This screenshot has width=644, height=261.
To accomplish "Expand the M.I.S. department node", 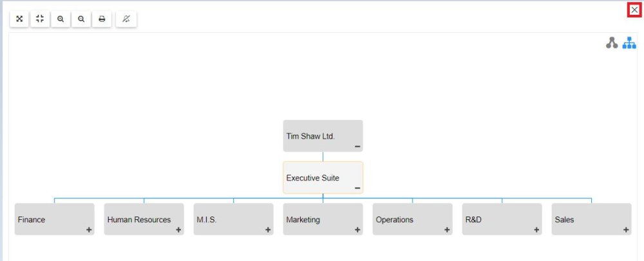I will click(x=268, y=230).
